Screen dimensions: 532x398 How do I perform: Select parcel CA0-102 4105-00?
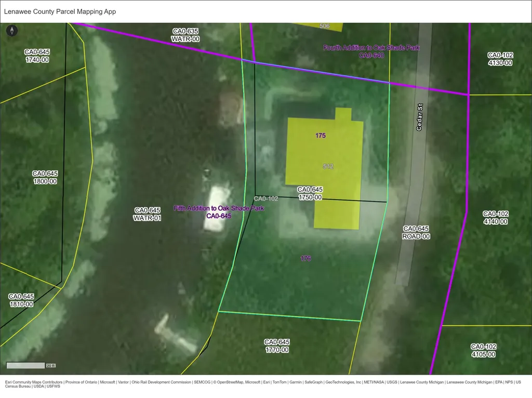pos(484,350)
